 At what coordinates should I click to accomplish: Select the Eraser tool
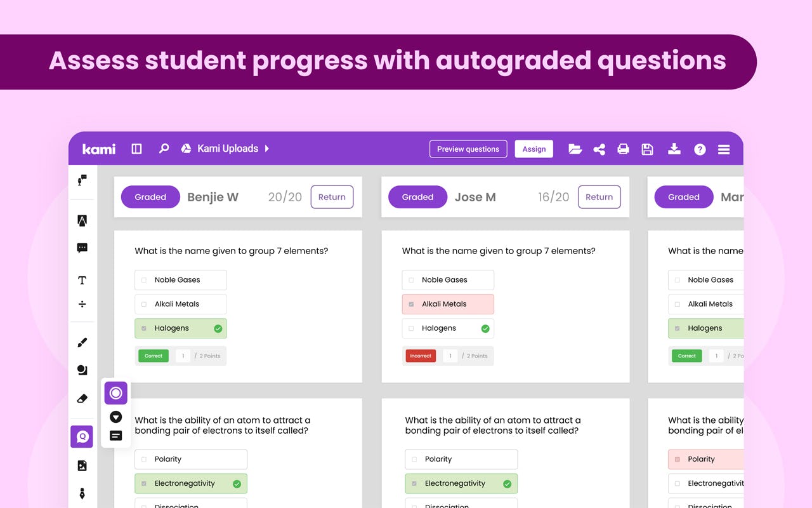point(82,398)
